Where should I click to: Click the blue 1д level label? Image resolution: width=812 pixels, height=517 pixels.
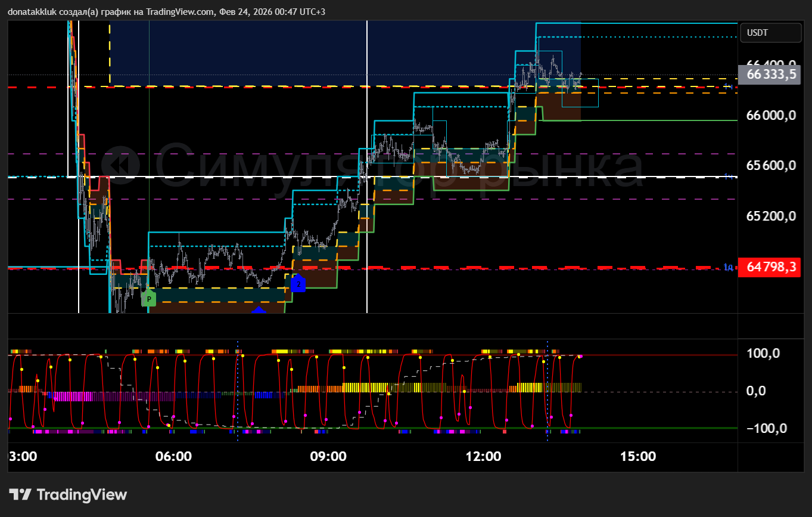[x=728, y=267]
